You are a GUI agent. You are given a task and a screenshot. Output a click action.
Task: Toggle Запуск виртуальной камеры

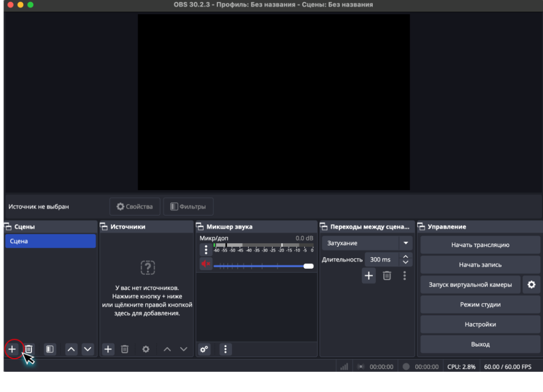click(470, 284)
